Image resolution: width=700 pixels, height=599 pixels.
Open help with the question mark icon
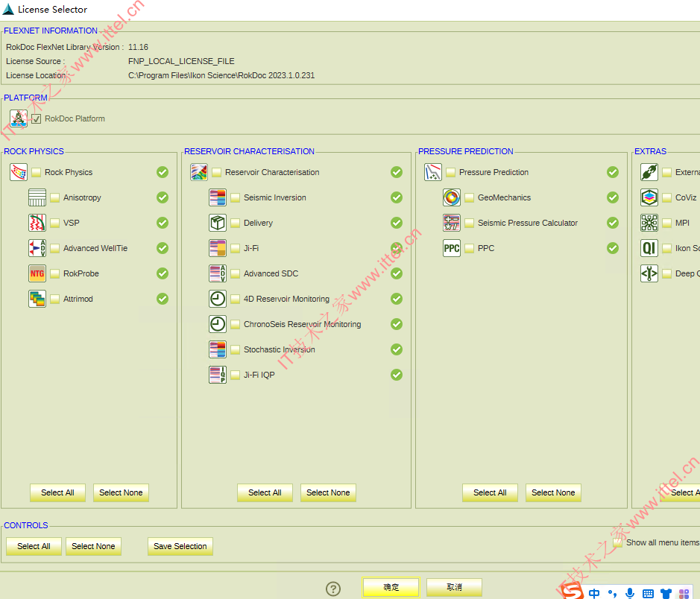(x=333, y=589)
